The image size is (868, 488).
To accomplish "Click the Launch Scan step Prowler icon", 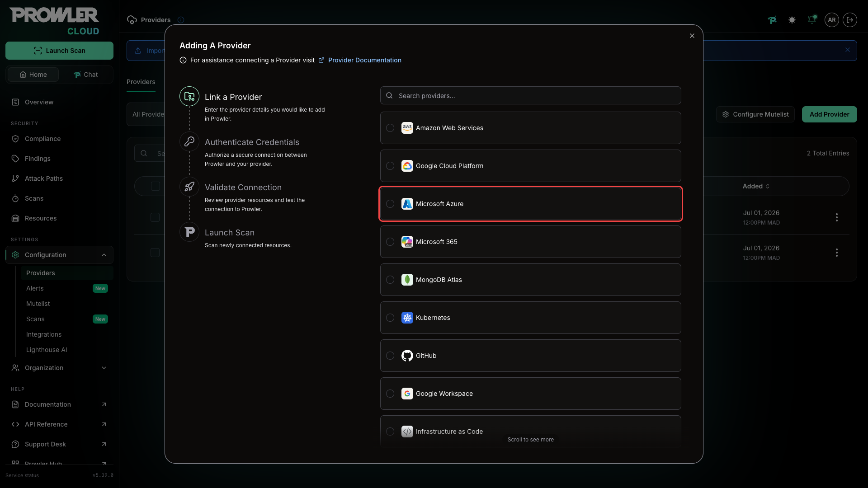I will [x=189, y=232].
